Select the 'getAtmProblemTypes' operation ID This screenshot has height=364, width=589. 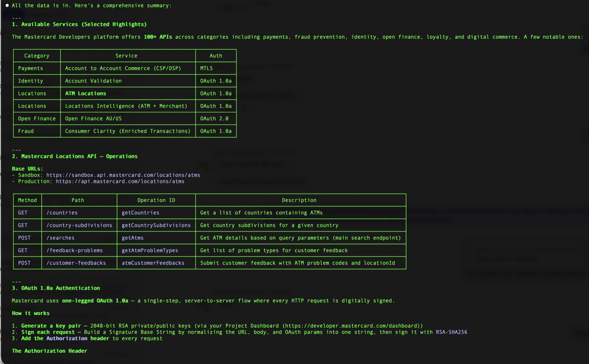[x=150, y=250]
